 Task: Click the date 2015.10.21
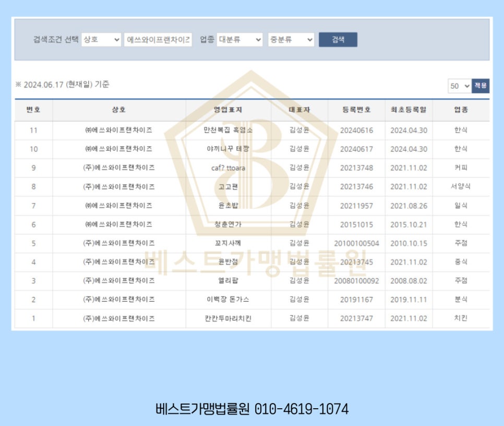(x=409, y=224)
